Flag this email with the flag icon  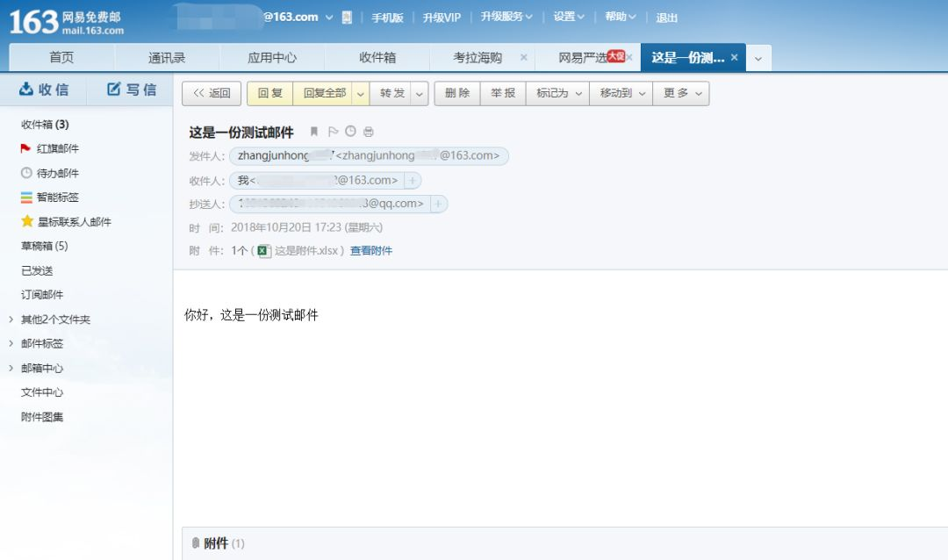coord(333,132)
